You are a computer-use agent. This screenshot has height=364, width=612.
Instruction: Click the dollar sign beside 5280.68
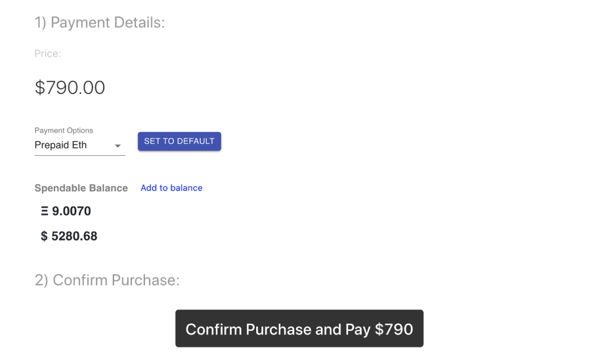pyautogui.click(x=44, y=237)
